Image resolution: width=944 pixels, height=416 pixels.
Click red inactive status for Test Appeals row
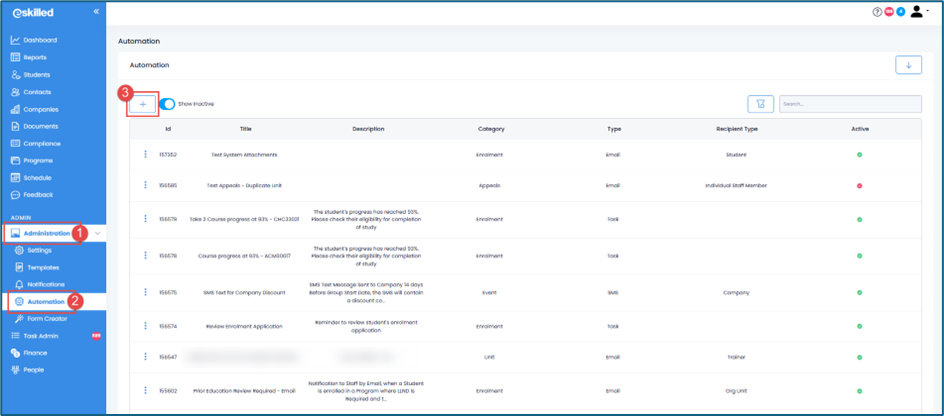859,186
